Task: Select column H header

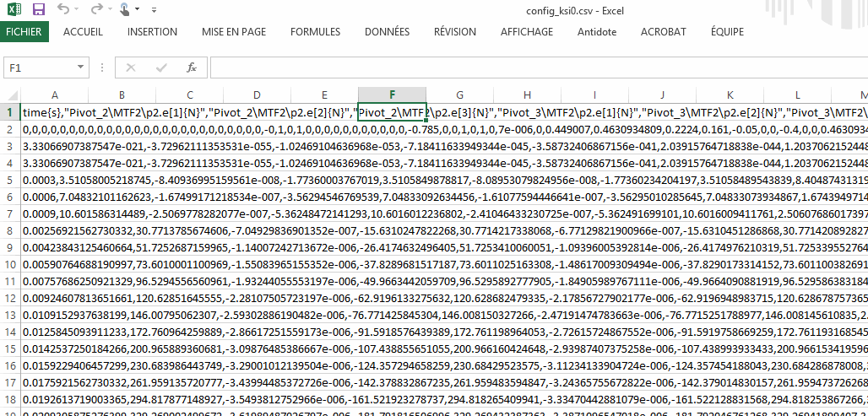Action: pyautogui.click(x=526, y=95)
